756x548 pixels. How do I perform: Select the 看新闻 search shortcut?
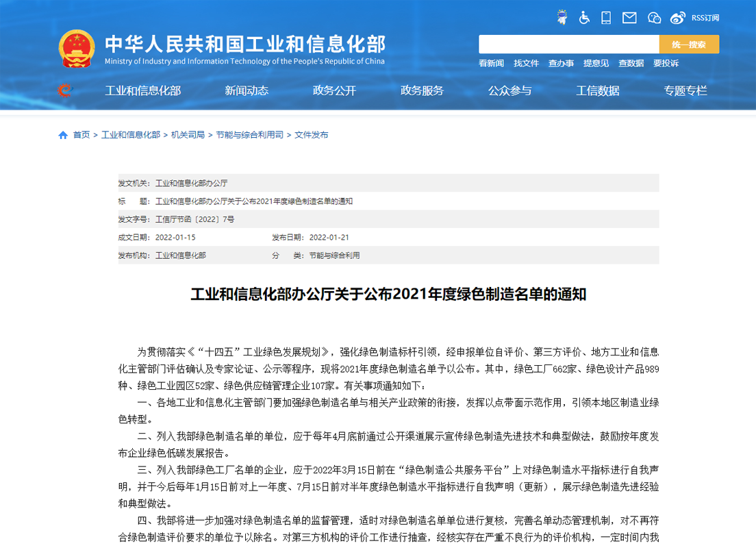tap(491, 63)
